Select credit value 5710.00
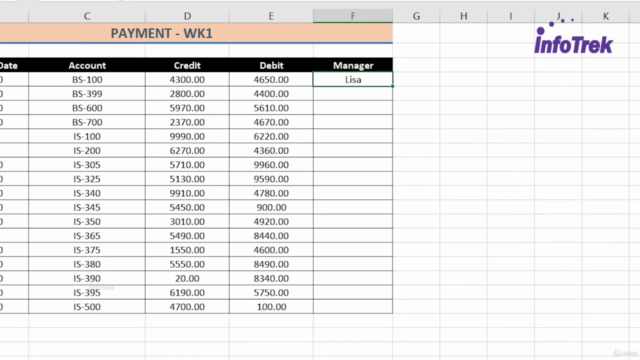The image size is (640, 360). coord(187,165)
